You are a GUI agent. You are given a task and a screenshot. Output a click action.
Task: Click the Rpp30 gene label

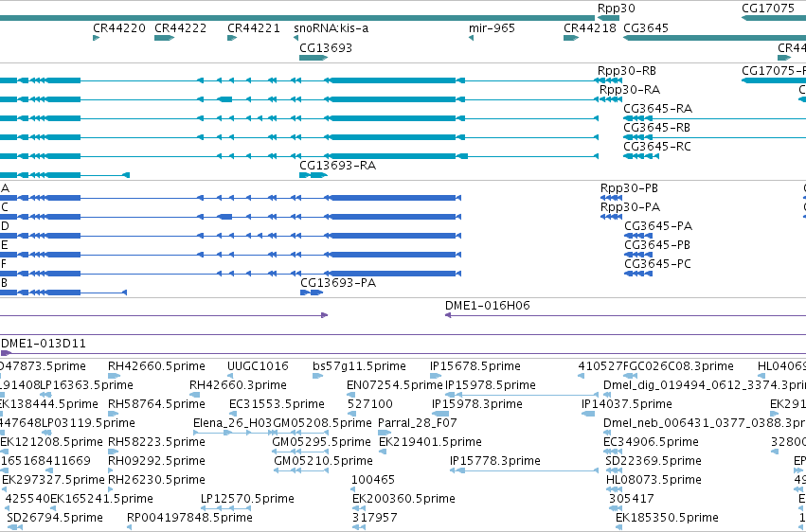click(x=617, y=9)
